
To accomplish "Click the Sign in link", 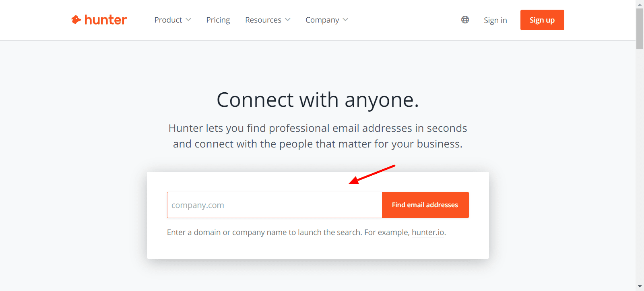I will (495, 20).
